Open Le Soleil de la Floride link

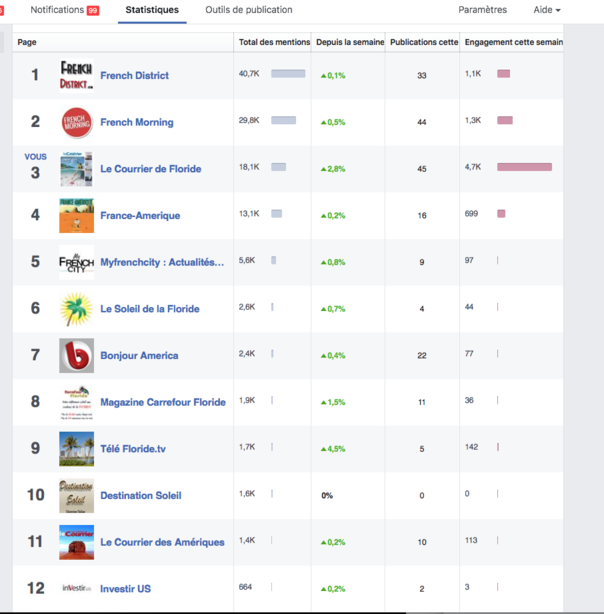point(150,309)
